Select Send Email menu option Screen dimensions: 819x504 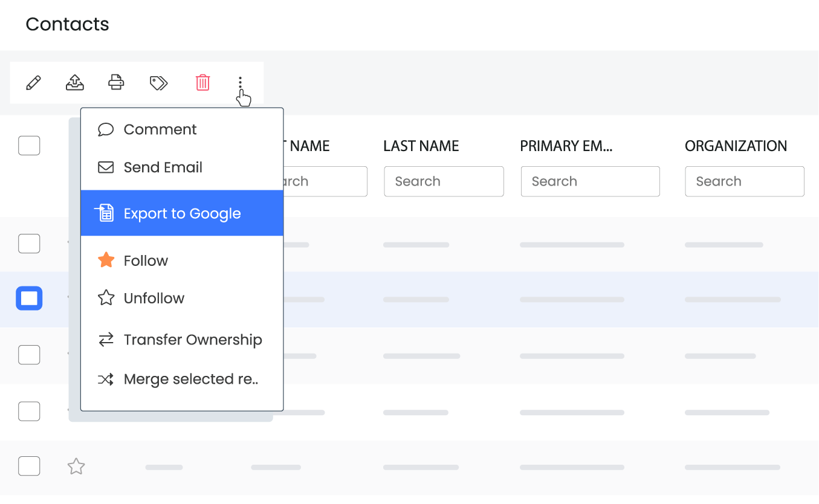[x=163, y=167]
